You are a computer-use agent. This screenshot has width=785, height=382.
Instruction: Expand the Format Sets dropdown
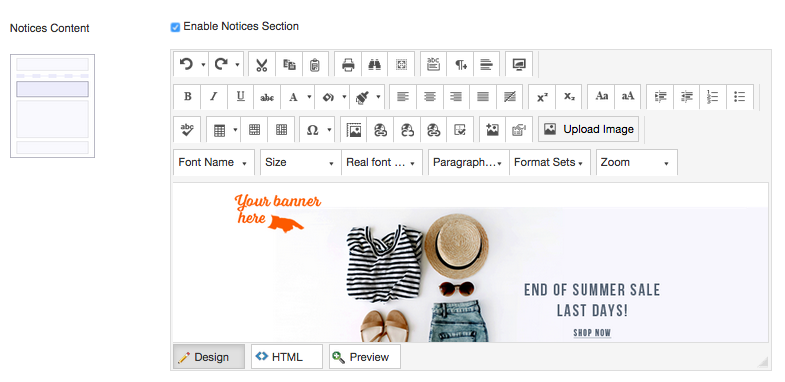click(x=550, y=162)
